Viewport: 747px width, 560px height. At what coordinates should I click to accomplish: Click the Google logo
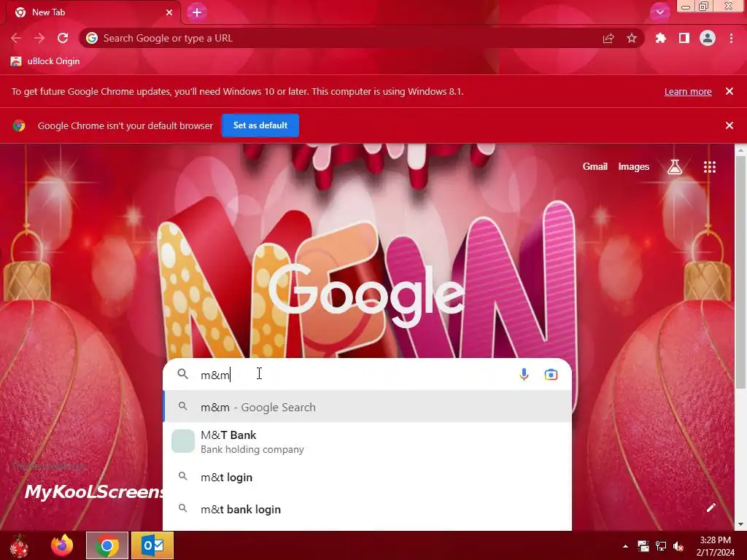tap(366, 295)
